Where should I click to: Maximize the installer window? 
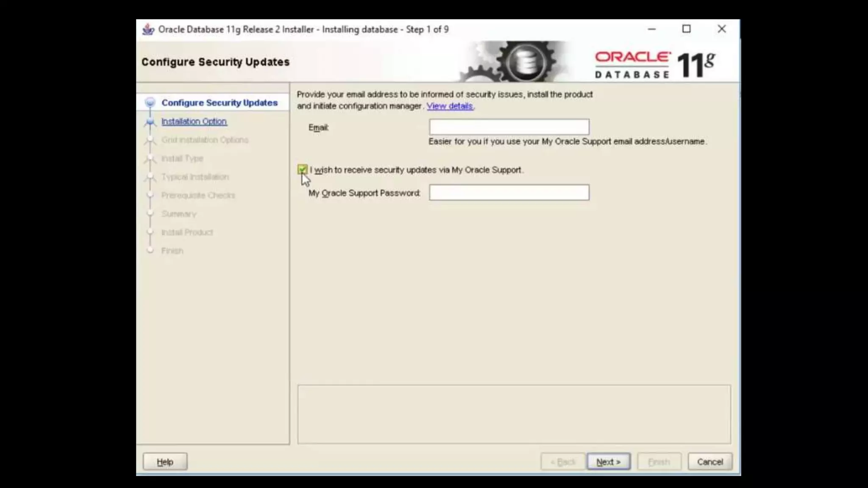point(687,29)
